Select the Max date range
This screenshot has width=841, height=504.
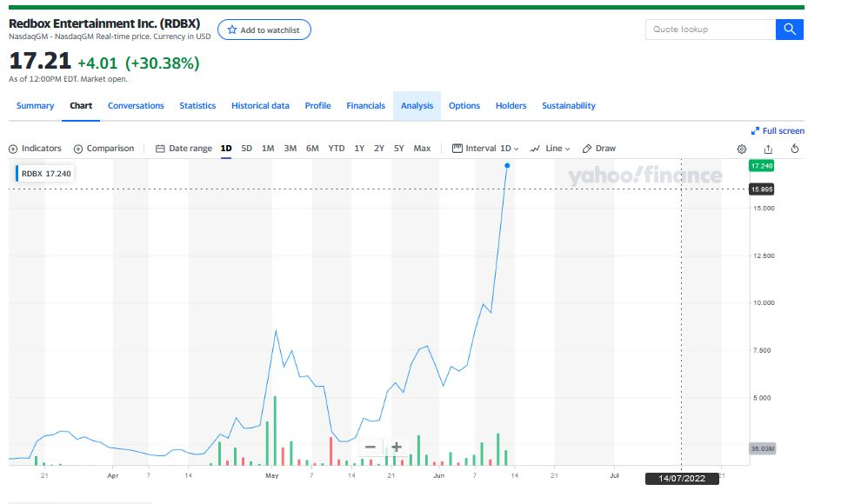(x=422, y=149)
